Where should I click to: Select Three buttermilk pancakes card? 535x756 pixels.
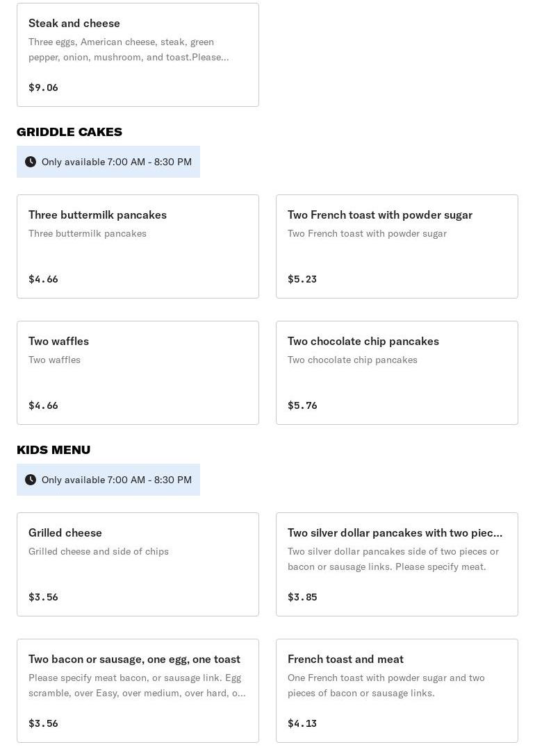point(138,246)
